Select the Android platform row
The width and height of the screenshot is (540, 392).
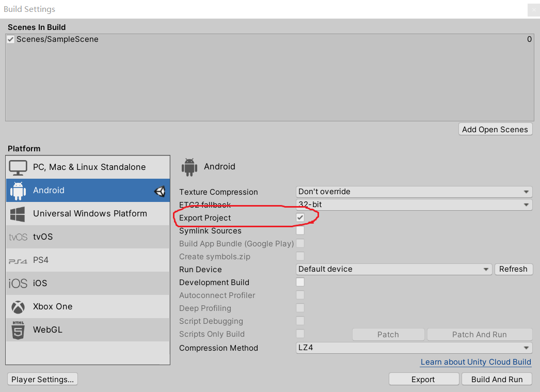tap(88, 190)
